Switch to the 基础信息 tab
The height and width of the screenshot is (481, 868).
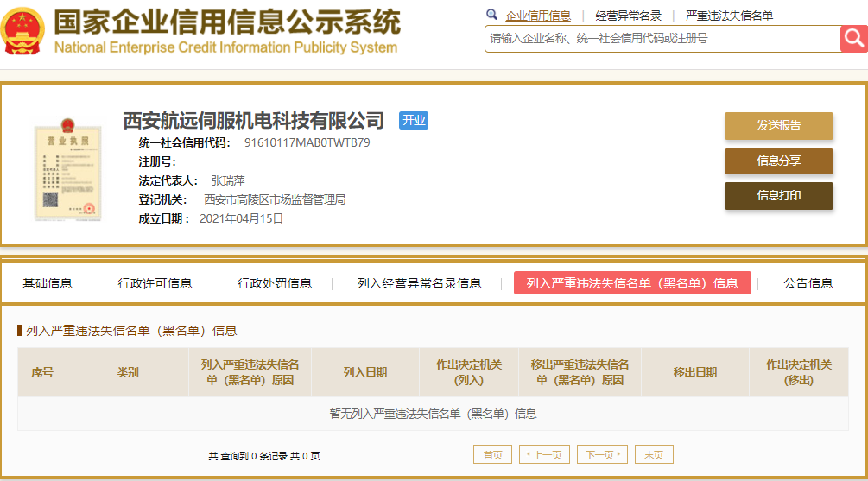click(x=47, y=283)
